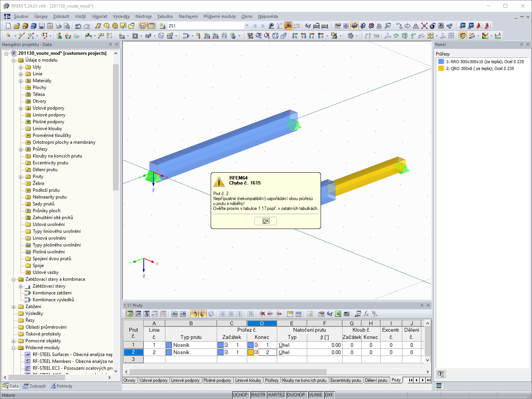Screen dimensions: 532x399
Task: Toggle the table display button in toolbar
Action: click(151, 26)
